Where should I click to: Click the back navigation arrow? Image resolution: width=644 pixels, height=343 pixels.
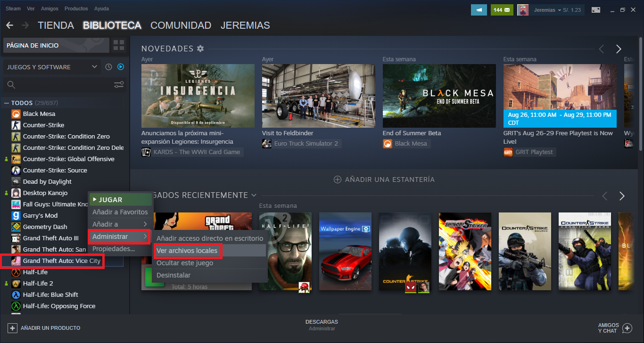click(x=9, y=25)
